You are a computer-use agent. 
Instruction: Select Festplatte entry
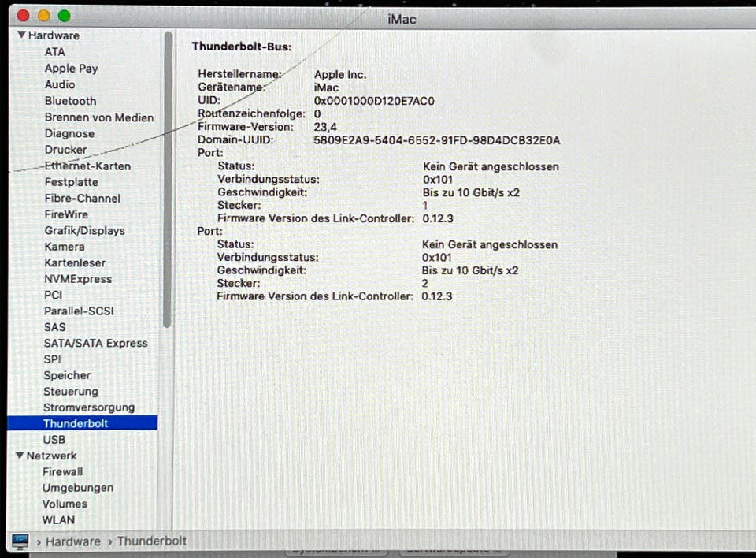(72, 182)
